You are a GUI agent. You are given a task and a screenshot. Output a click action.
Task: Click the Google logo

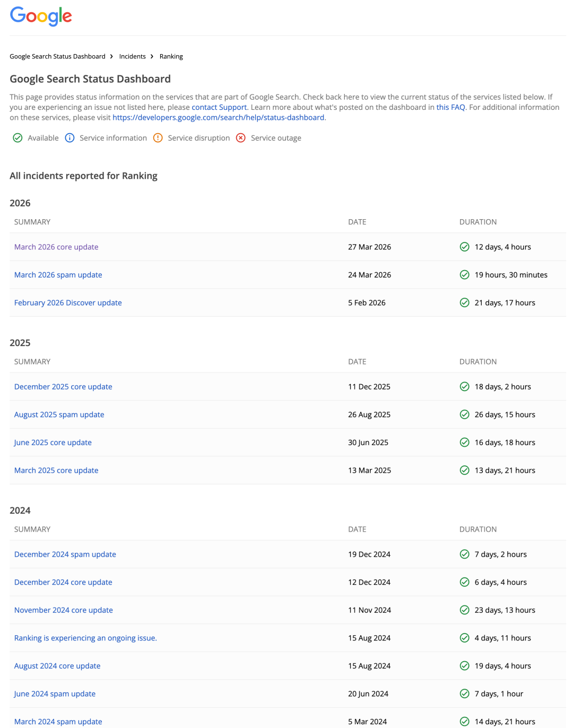[41, 16]
